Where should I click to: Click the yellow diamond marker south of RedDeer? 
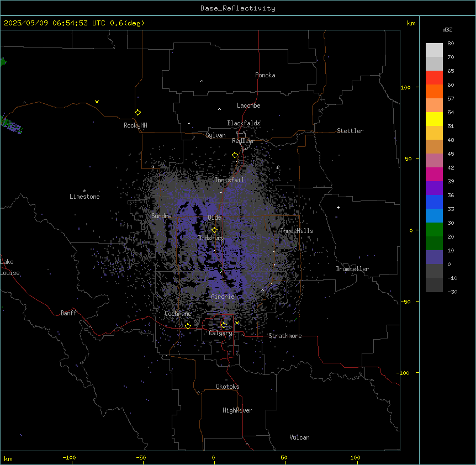(235, 155)
